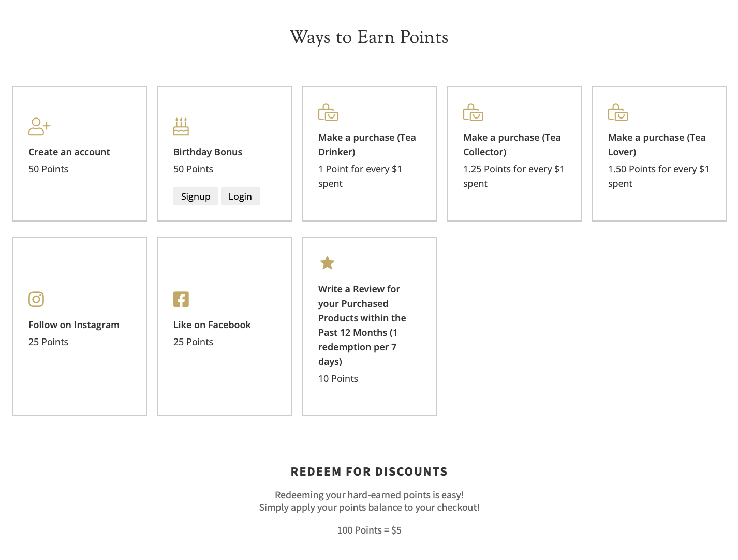Screen dimensions: 738x560
Task: Click the Tea Drinker shopping bag icon
Action: coord(328,112)
